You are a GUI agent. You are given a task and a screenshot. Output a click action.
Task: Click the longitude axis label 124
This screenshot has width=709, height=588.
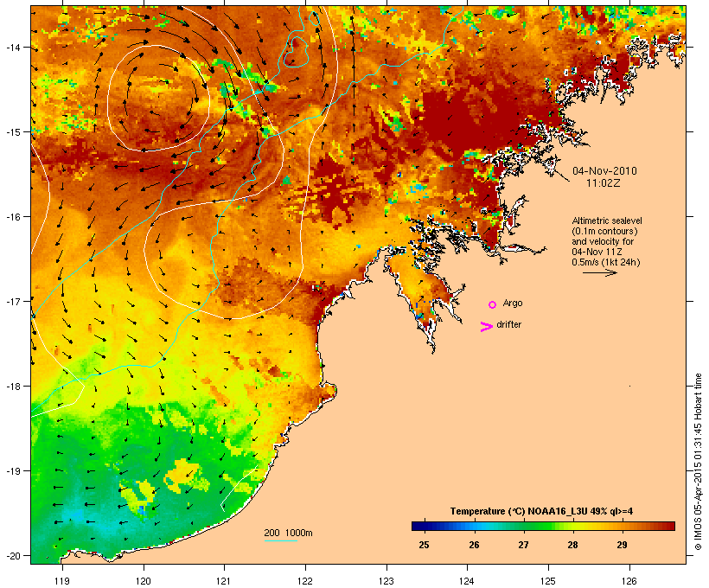467,581
